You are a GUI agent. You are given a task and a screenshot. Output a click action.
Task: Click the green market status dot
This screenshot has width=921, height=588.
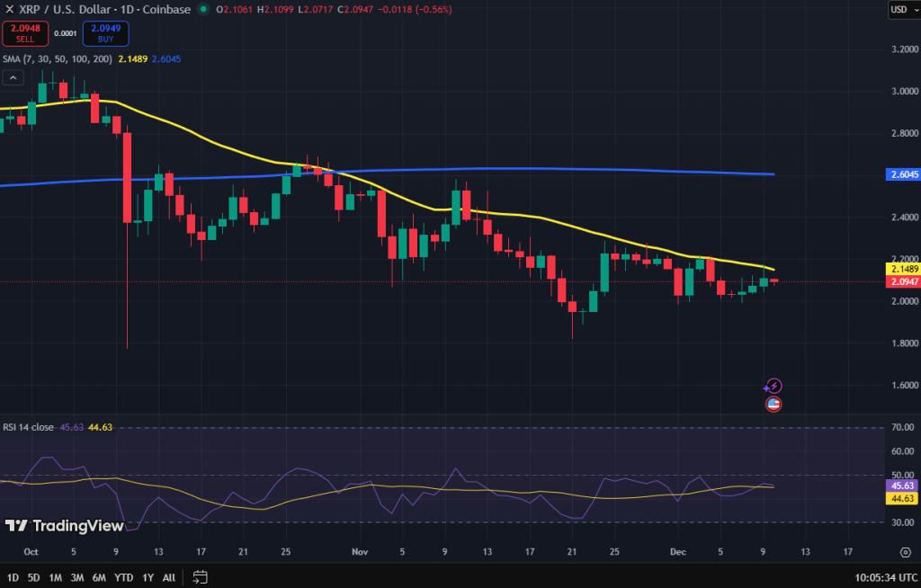coord(204,9)
